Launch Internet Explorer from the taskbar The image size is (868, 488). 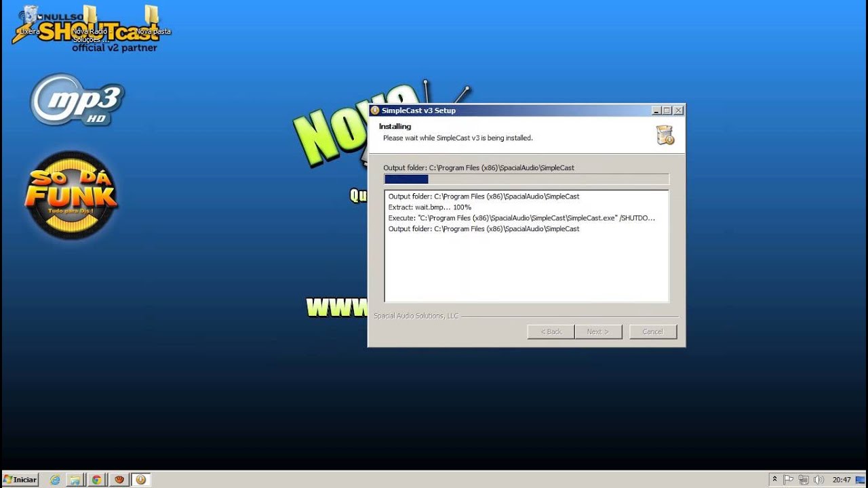(x=55, y=479)
